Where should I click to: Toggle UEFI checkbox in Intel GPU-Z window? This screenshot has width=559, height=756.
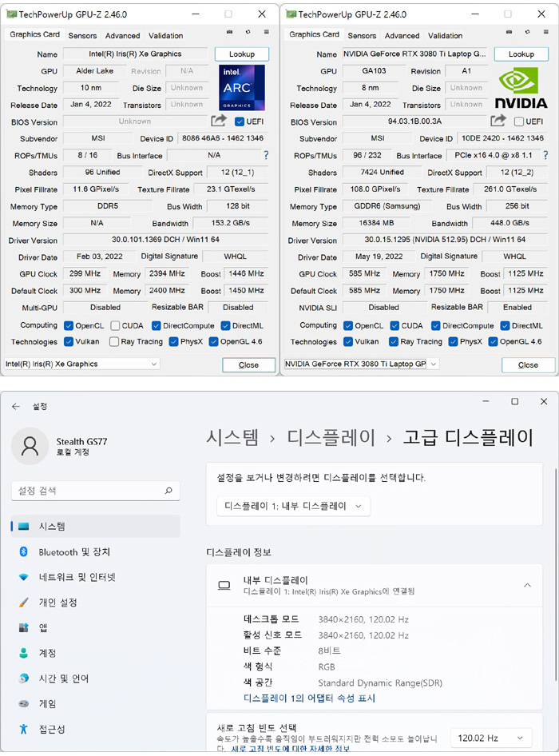point(239,121)
